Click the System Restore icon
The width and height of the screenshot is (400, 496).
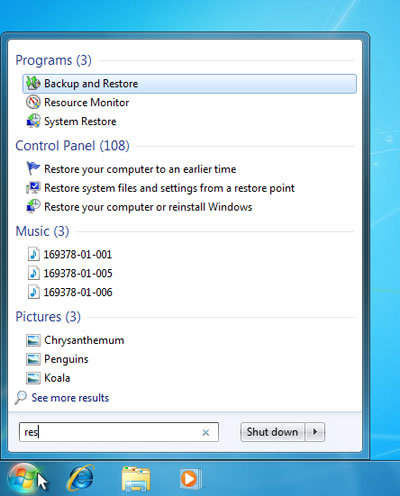[x=33, y=121]
